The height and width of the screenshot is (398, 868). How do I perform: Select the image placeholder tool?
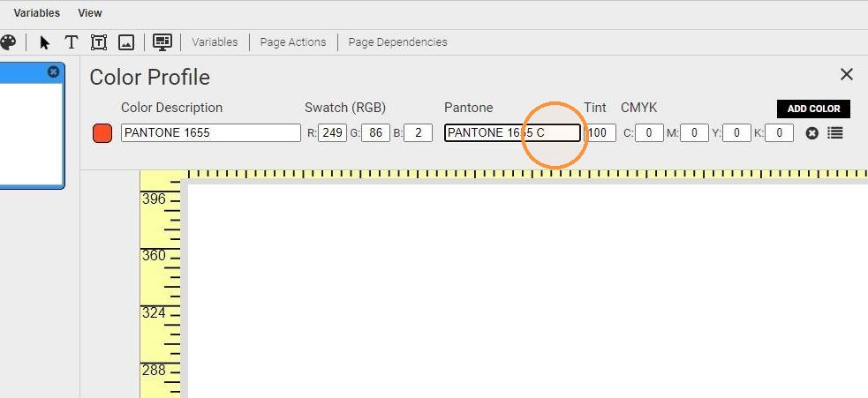(x=126, y=42)
